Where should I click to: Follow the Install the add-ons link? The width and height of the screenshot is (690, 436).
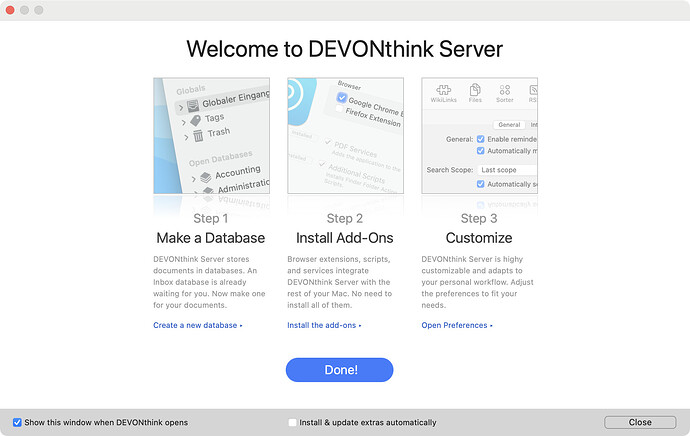324,325
